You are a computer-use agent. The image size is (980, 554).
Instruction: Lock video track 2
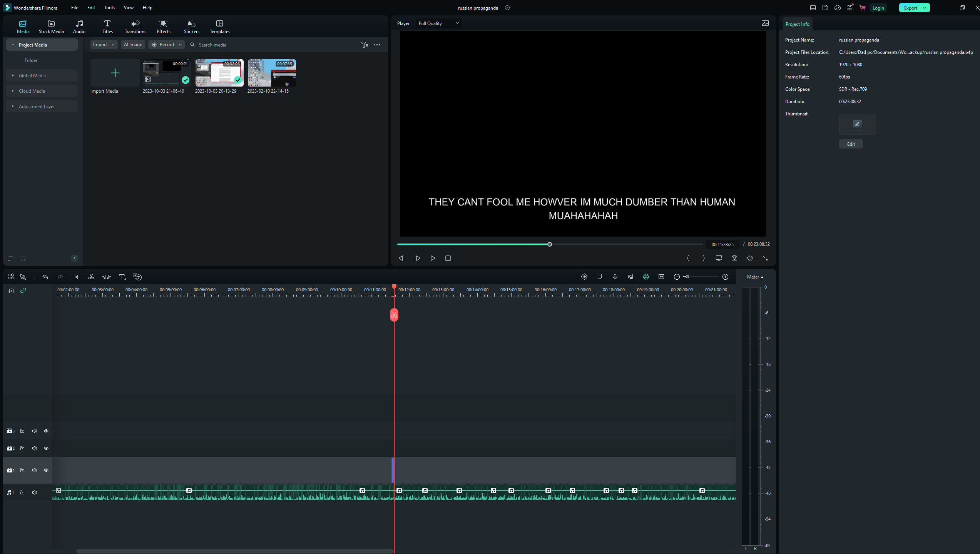point(22,448)
